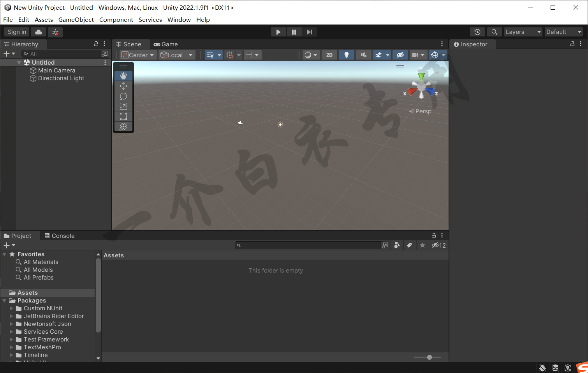This screenshot has width=588, height=373.
Task: Select the Scale tool
Action: click(123, 106)
